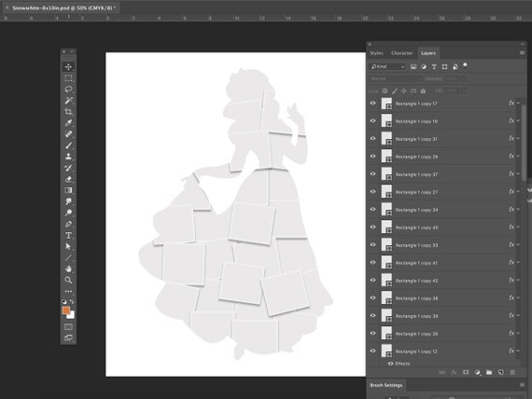
Task: Select the SnowWhite-8x10in.psd document tab
Action: (x=64, y=7)
